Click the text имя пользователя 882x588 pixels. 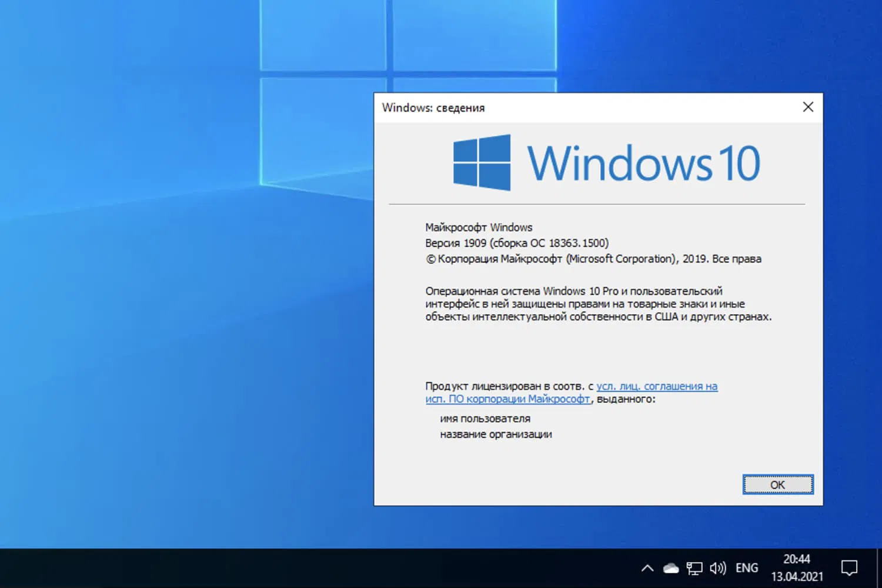click(x=485, y=418)
